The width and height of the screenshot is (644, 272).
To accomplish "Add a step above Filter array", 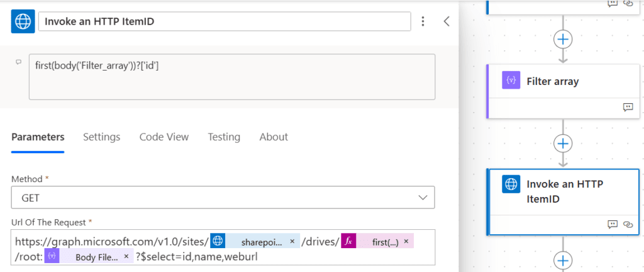I will pos(563,39).
